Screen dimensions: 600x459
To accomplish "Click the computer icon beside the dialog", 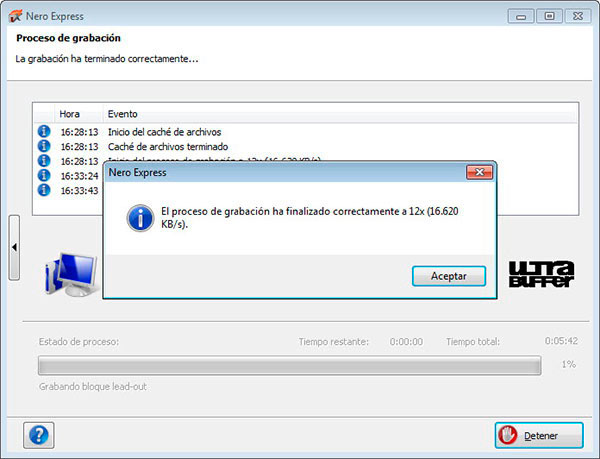I will point(71,274).
